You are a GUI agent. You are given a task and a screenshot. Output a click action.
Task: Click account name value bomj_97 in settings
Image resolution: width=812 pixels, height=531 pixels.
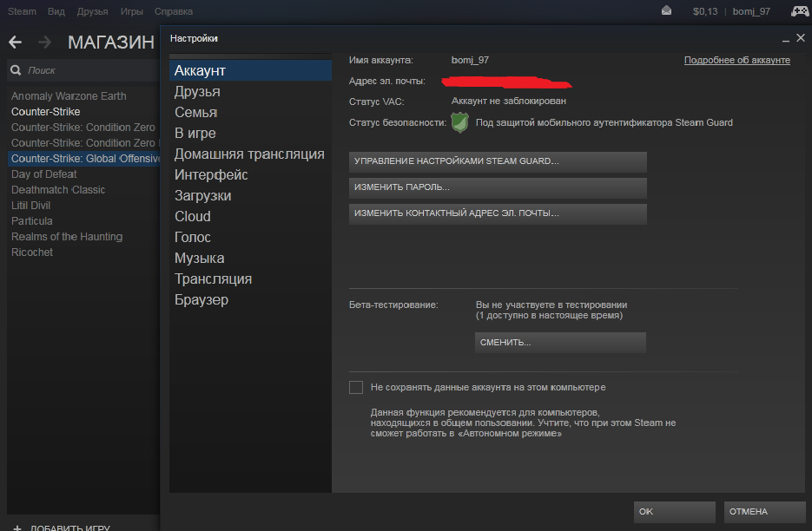pyautogui.click(x=470, y=60)
